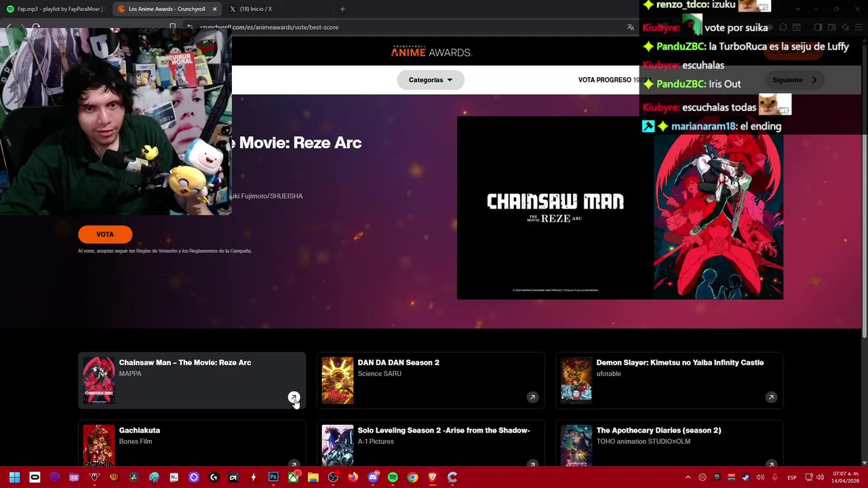Select Science SARU studio text
This screenshot has height=488, width=868.
[x=379, y=373]
